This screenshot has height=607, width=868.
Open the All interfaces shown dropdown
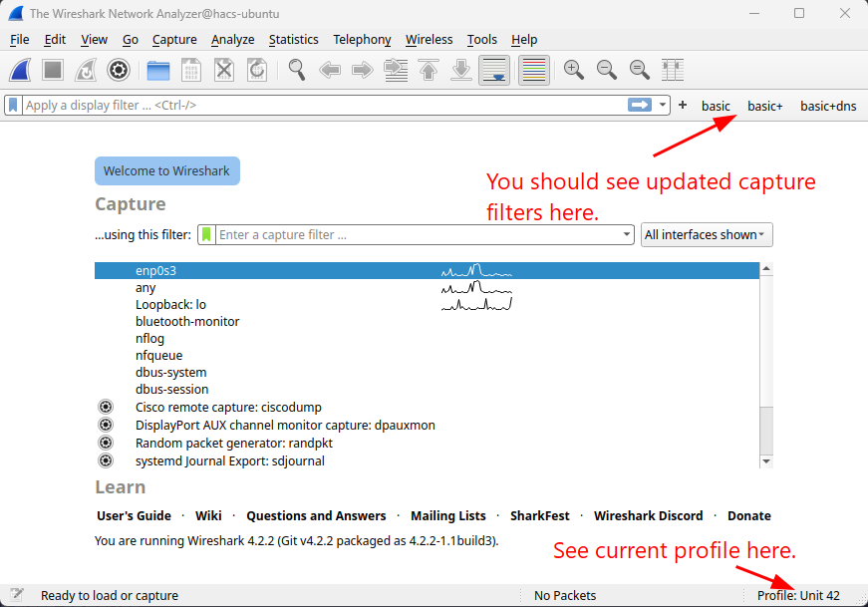pyautogui.click(x=707, y=235)
